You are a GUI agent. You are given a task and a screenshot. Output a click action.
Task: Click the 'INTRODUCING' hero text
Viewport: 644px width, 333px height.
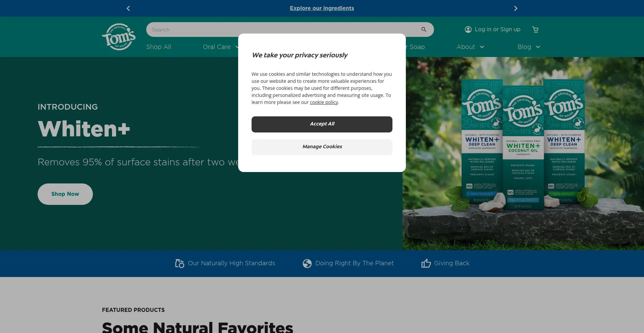pos(68,107)
